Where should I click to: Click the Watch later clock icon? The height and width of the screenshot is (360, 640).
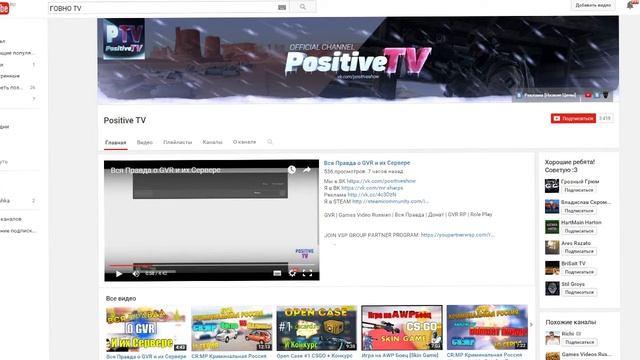pyautogui.click(x=291, y=170)
